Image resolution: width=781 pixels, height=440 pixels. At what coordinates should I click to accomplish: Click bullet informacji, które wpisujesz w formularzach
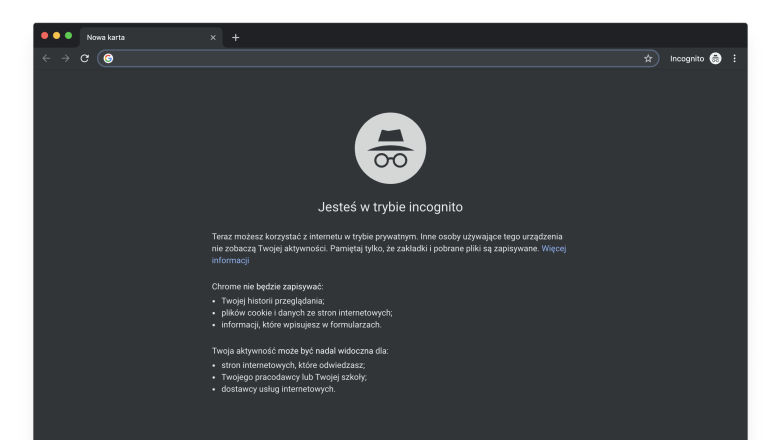(301, 325)
